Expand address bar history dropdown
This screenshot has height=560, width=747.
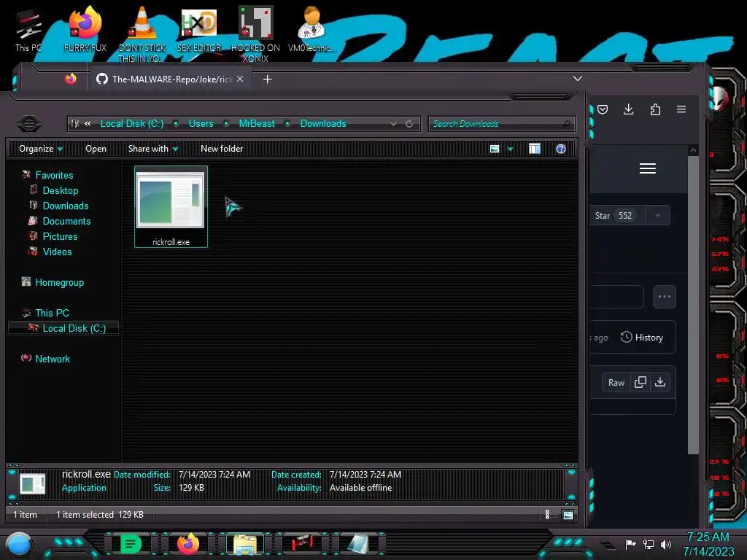click(393, 124)
